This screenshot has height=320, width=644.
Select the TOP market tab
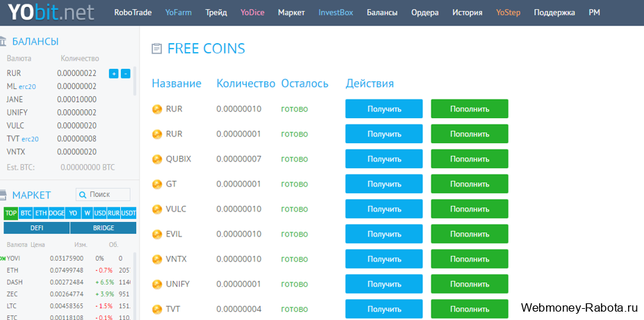pos(11,214)
